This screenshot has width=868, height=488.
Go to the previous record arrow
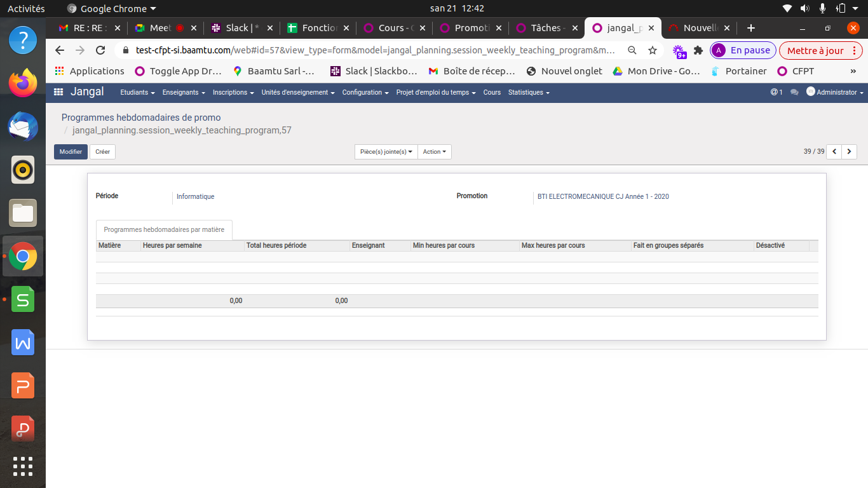tap(834, 152)
